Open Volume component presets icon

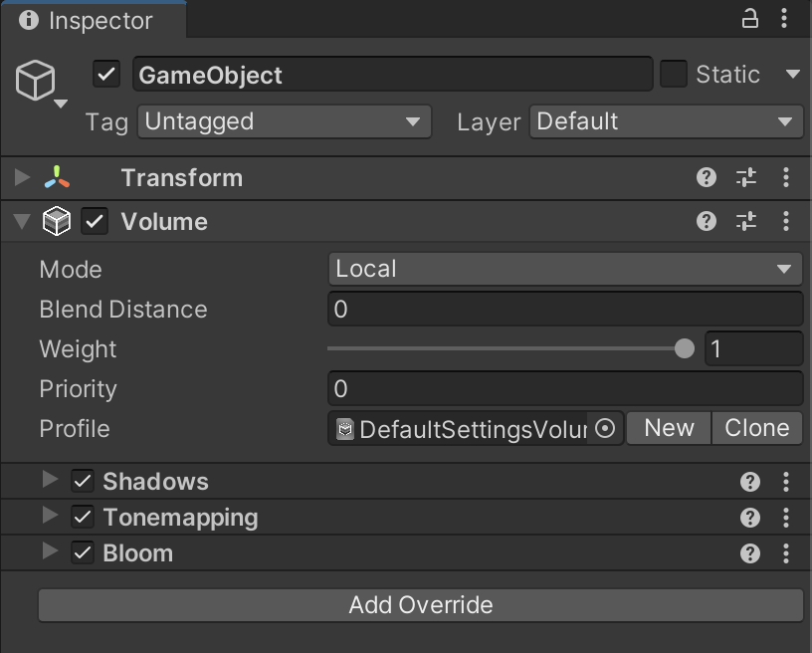tap(746, 221)
